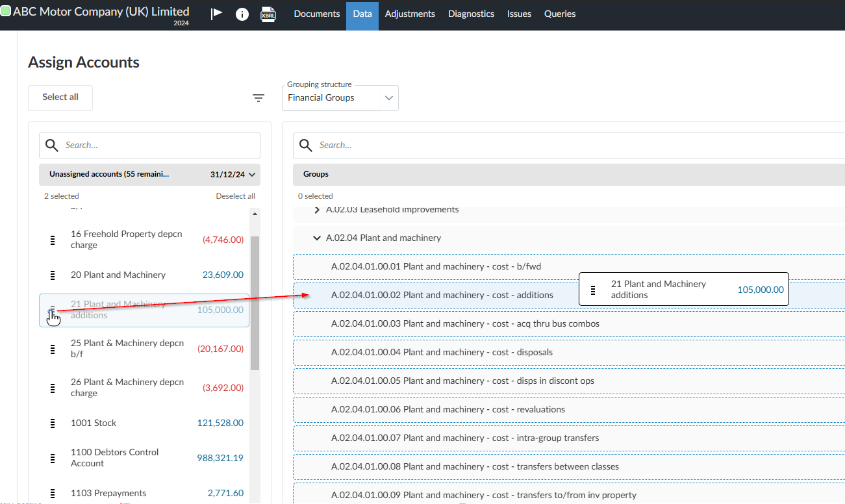Image resolution: width=845 pixels, height=504 pixels.
Task: Click the filter icon above the accounts list
Action: (x=259, y=97)
